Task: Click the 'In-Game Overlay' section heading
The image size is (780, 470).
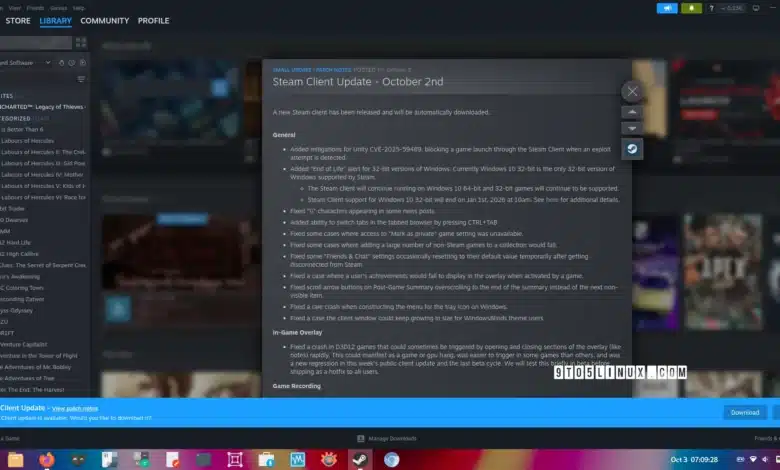Action: [x=297, y=333]
